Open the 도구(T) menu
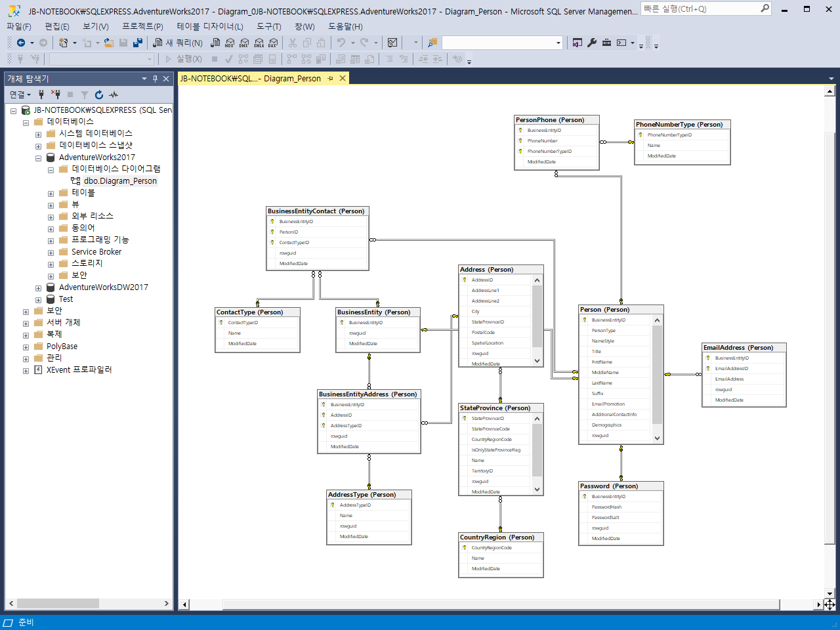 [x=269, y=26]
